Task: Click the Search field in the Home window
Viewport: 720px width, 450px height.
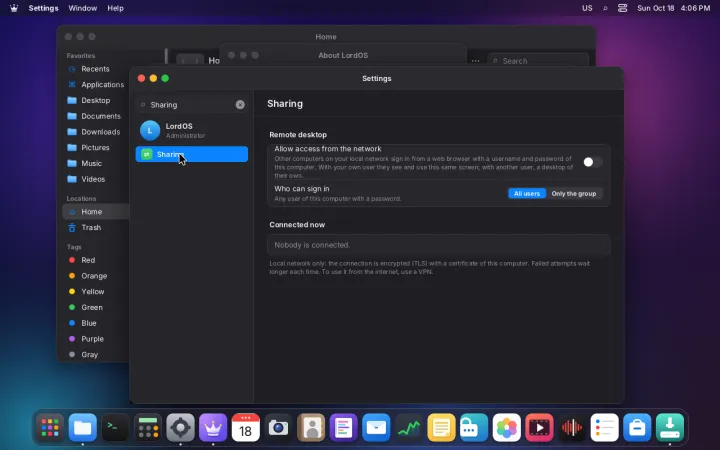Action: coord(538,61)
